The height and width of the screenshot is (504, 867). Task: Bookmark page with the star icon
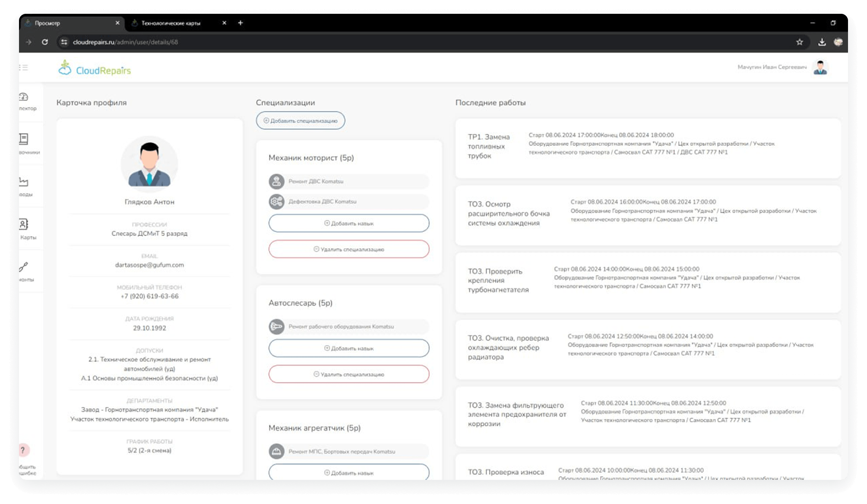click(x=800, y=42)
